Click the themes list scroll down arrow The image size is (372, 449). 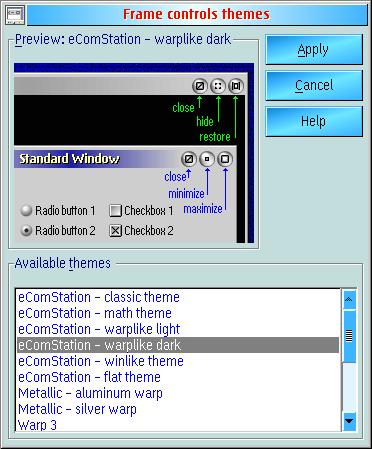coord(349,421)
